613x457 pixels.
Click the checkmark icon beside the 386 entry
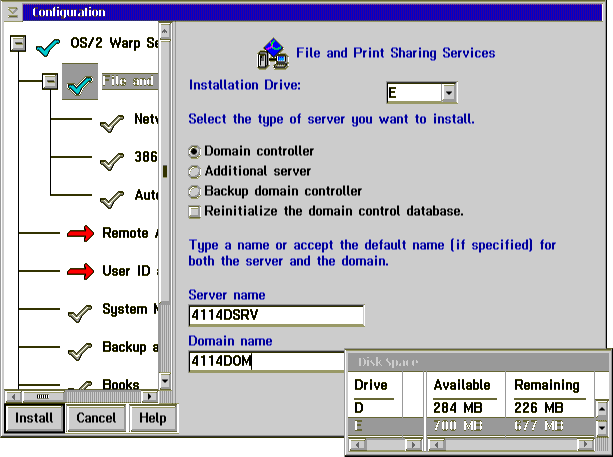pos(112,161)
